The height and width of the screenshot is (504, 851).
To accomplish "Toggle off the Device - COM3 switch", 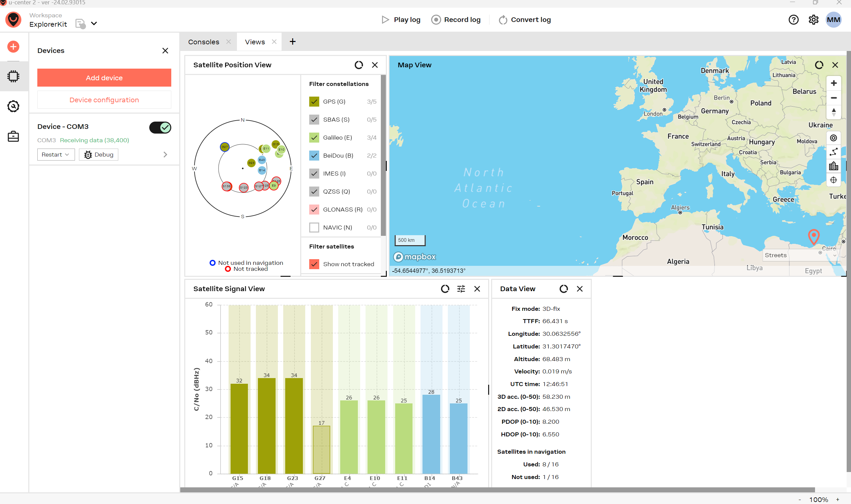I will click(x=160, y=127).
